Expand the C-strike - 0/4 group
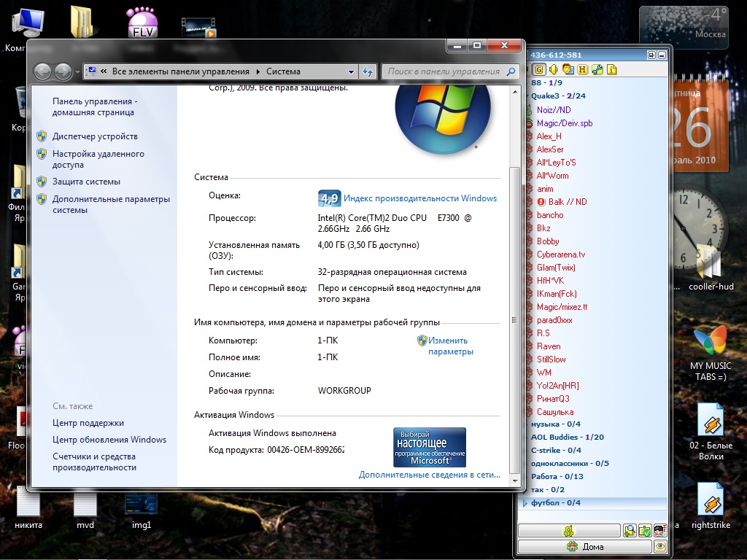Image resolution: width=747 pixels, height=560 pixels. [556, 450]
